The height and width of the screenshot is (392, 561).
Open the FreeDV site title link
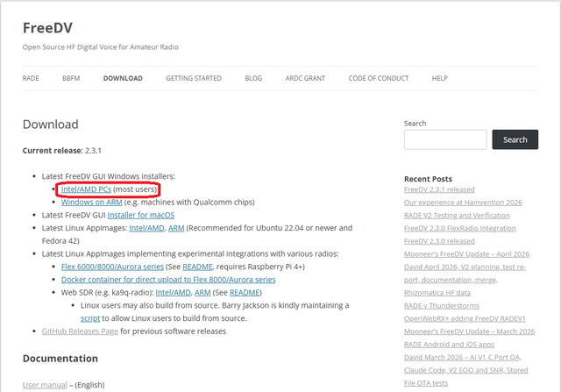coord(47,28)
